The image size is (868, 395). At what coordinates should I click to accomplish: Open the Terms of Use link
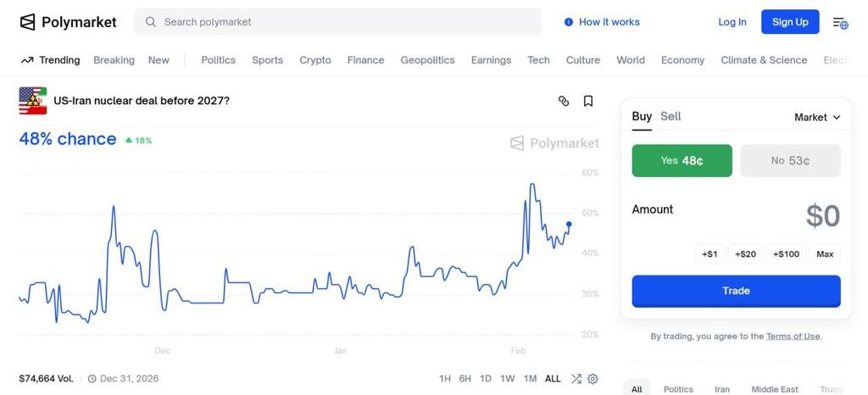point(793,337)
